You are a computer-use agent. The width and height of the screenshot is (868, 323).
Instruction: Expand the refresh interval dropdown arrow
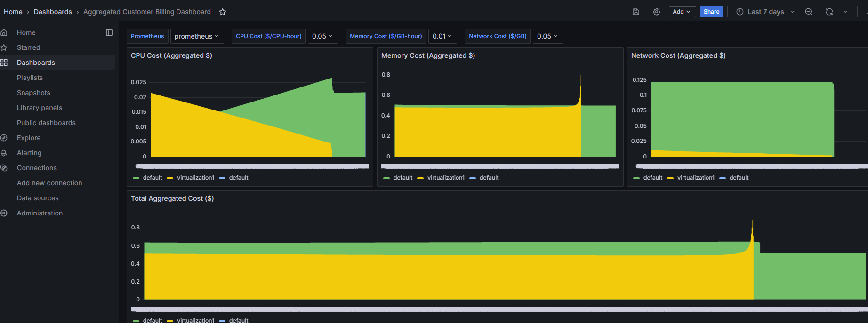click(845, 12)
